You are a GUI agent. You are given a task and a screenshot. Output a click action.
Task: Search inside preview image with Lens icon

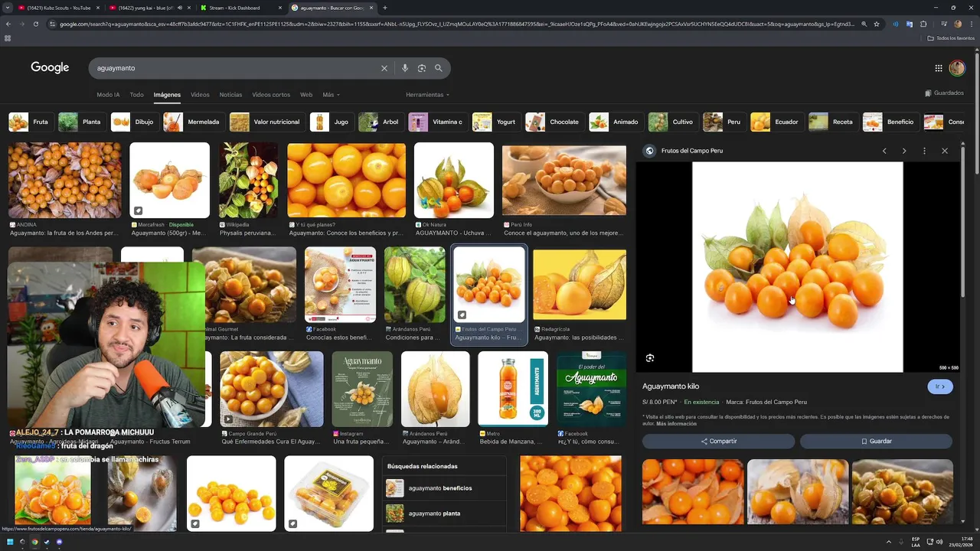[x=650, y=358]
